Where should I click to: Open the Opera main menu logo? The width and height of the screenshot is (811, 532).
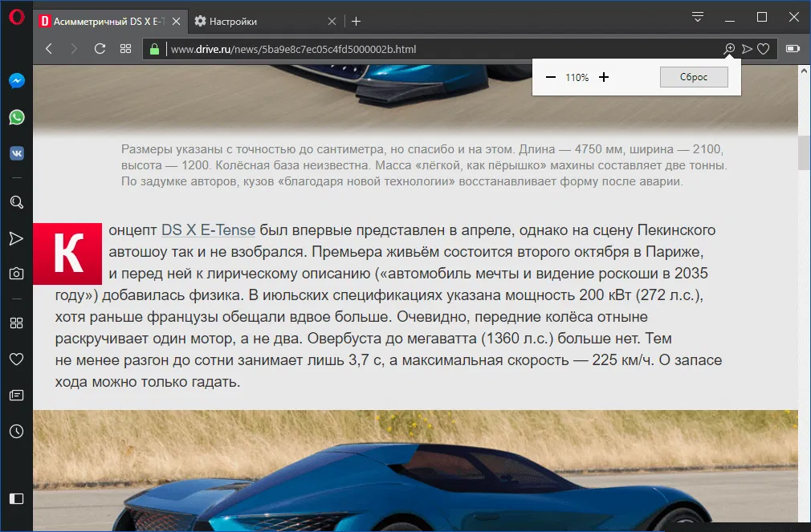click(x=17, y=17)
